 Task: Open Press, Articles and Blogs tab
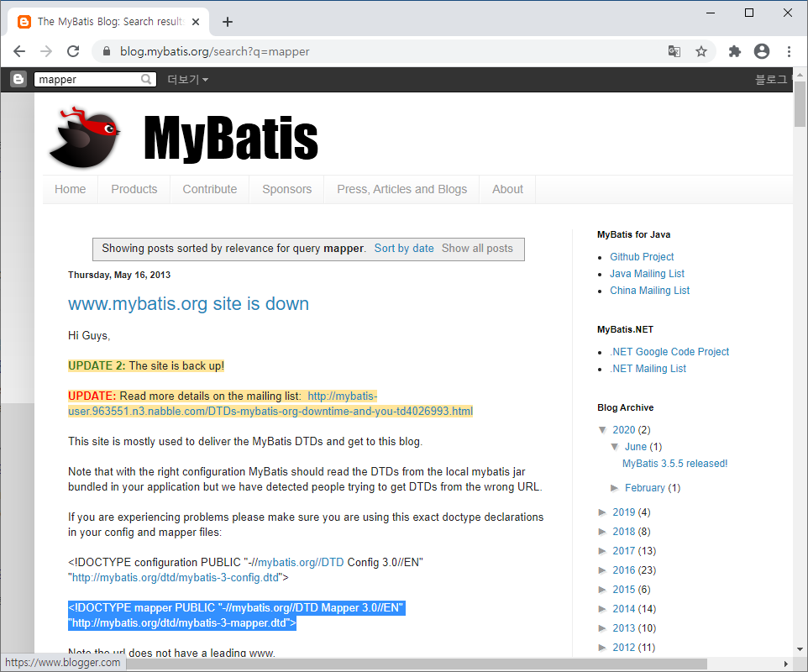[x=402, y=189]
